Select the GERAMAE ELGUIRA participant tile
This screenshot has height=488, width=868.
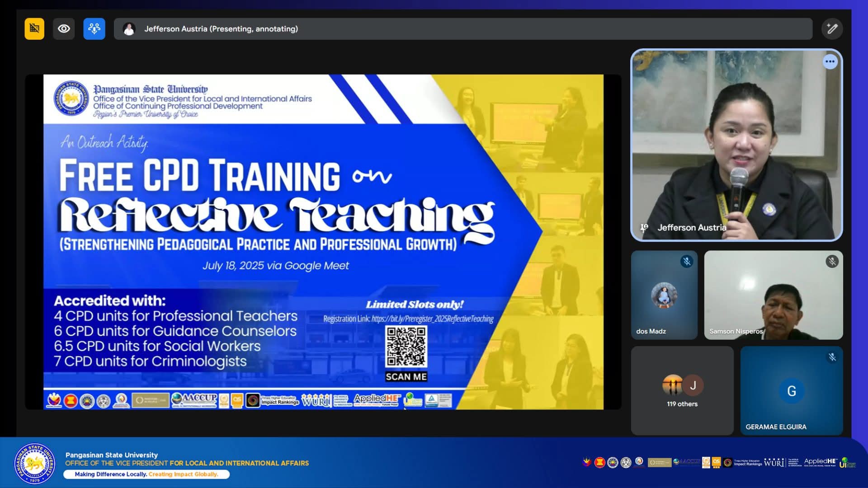792,390
